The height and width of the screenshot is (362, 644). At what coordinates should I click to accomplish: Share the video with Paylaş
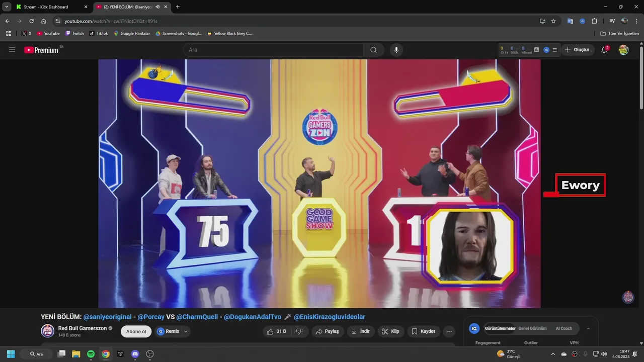click(327, 331)
